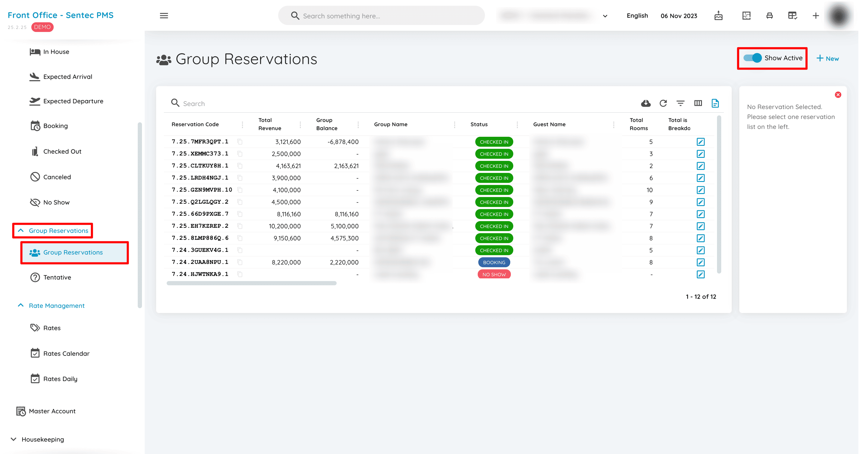Click the table horizontal scrollbar
Viewport: 868px width, 454px height.
(x=251, y=283)
